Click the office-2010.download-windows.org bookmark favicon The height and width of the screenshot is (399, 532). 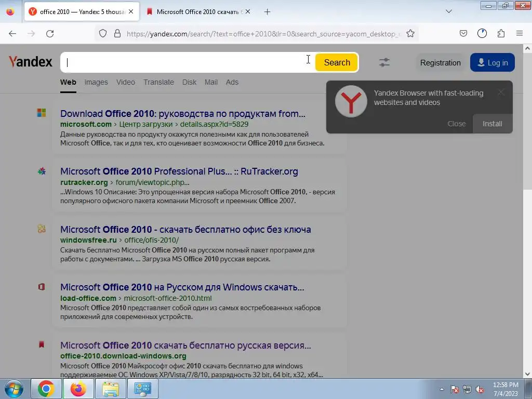tap(42, 345)
